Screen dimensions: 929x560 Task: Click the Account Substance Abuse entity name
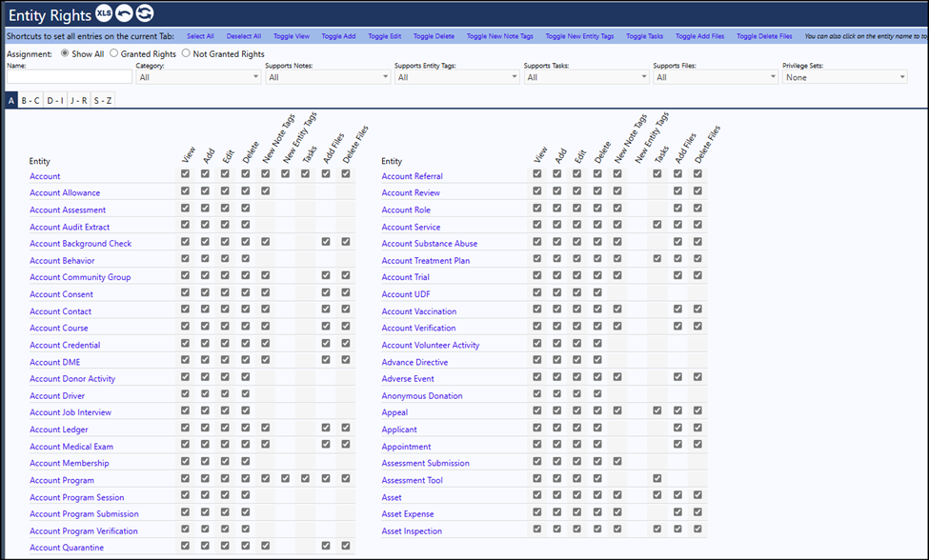(x=429, y=243)
